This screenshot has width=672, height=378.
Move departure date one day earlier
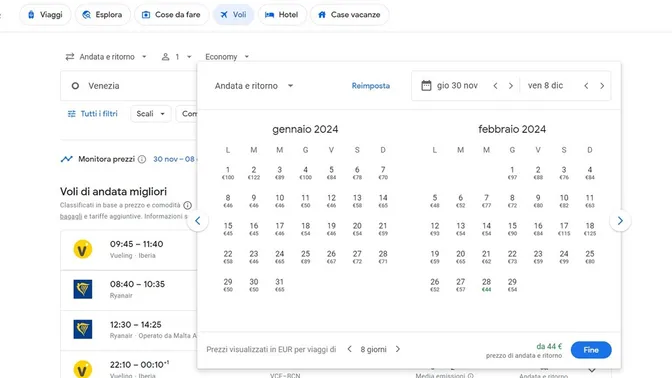[x=495, y=86]
